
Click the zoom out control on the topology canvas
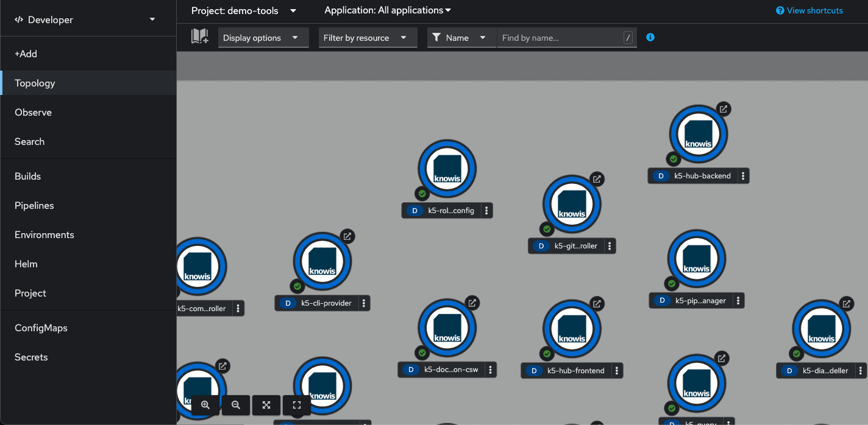tap(236, 405)
